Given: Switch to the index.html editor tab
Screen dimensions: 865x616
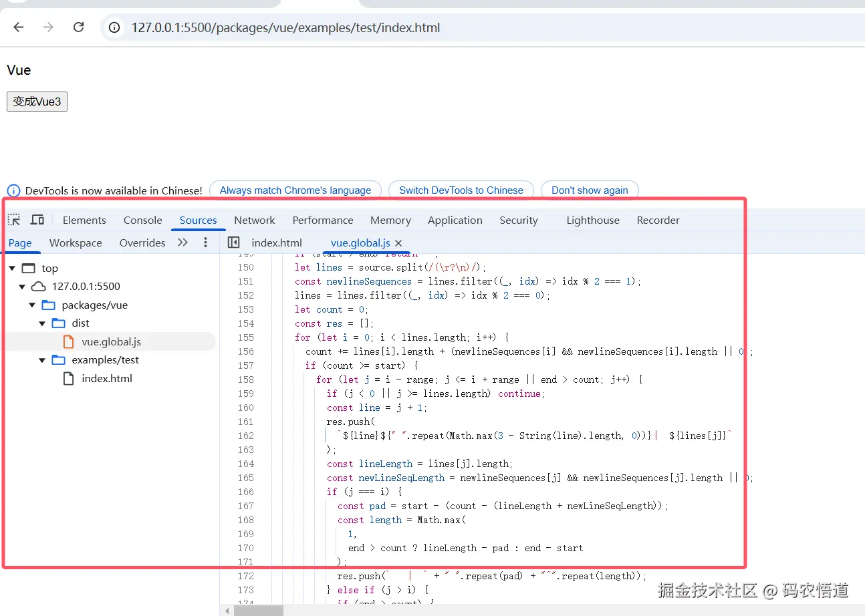Looking at the screenshot, I should 277,243.
